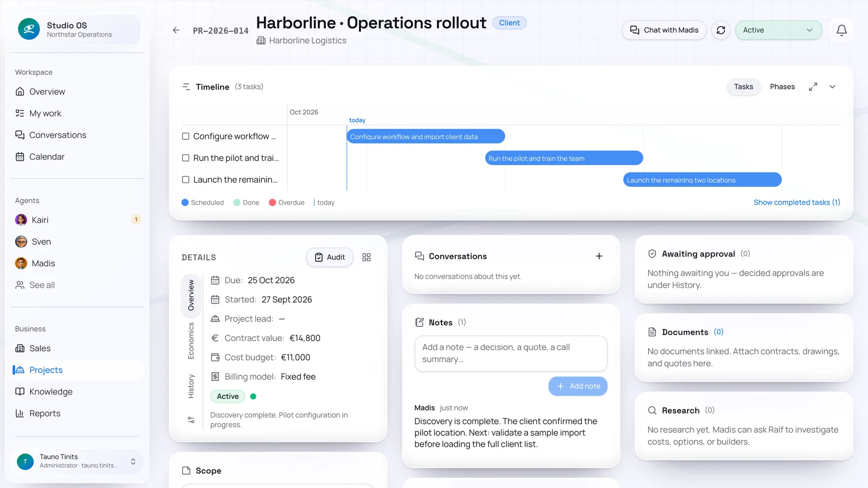The height and width of the screenshot is (488, 868).
Task: Expand the timeline to fullscreen
Action: coord(813,87)
